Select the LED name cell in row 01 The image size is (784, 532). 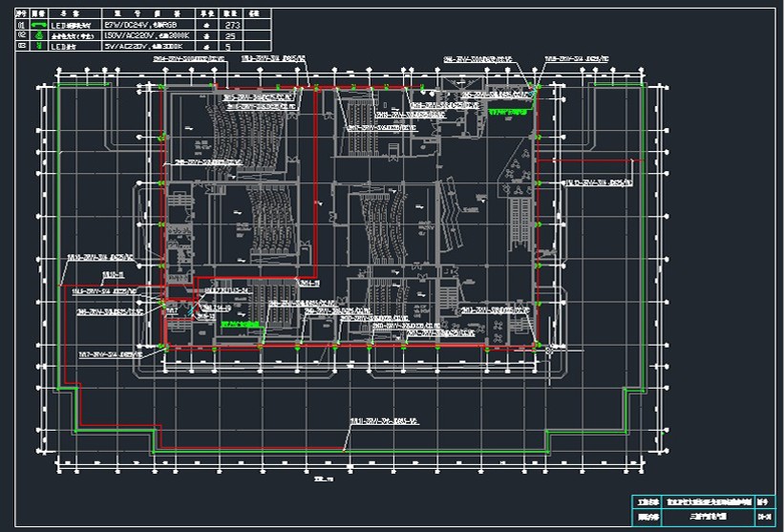click(x=73, y=24)
